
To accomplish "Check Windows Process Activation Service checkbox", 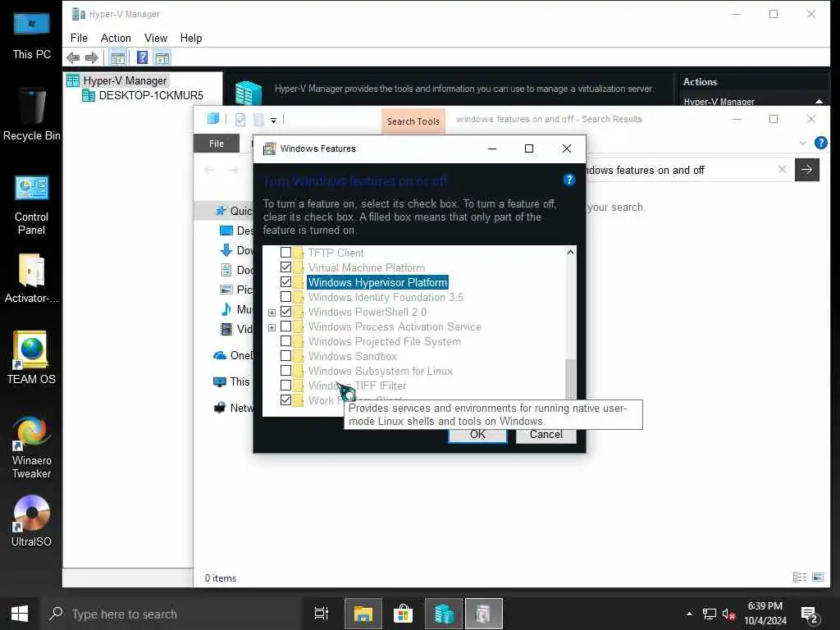I will (286, 326).
